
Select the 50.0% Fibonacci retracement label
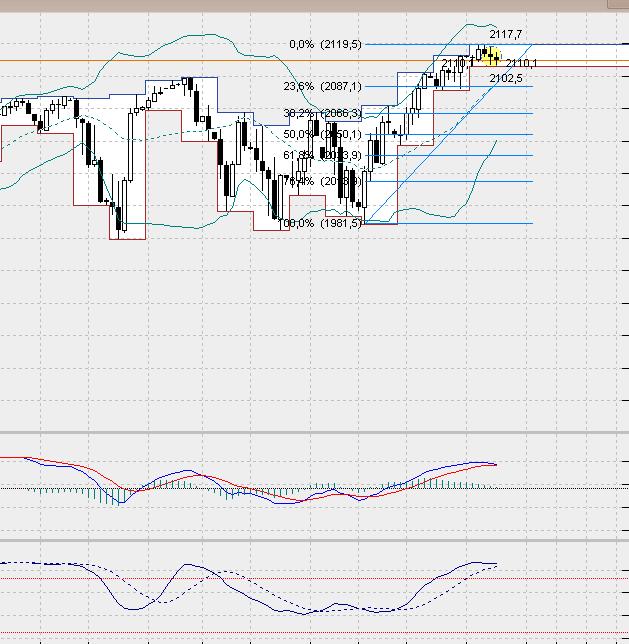(322, 134)
